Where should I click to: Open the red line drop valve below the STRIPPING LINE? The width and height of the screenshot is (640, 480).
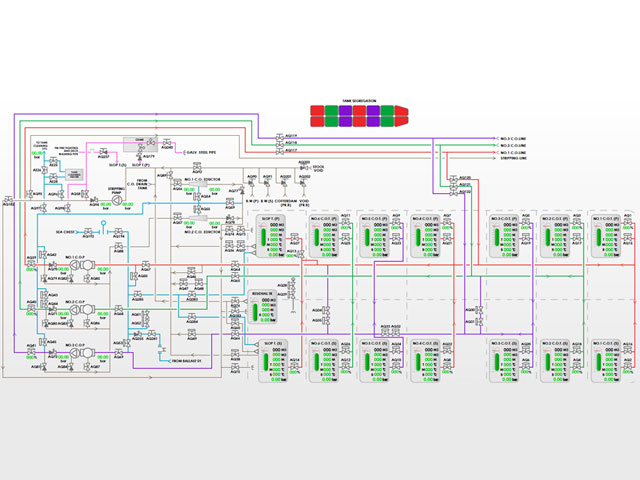[x=453, y=179]
